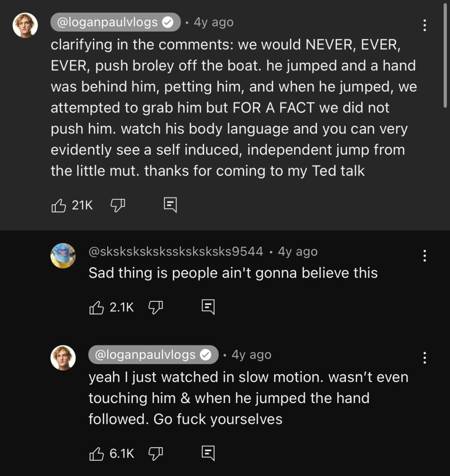Reply to Logan Paul's top comment

(x=170, y=205)
